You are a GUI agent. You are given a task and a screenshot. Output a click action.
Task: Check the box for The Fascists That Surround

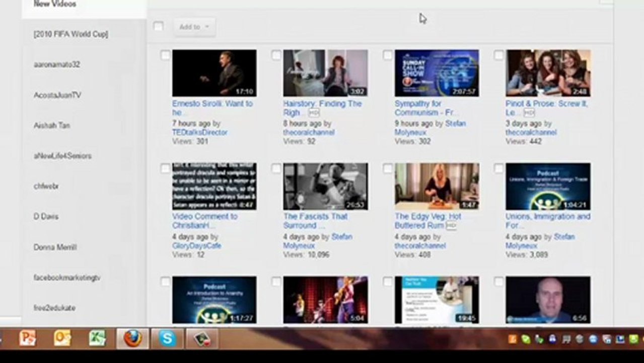(276, 168)
